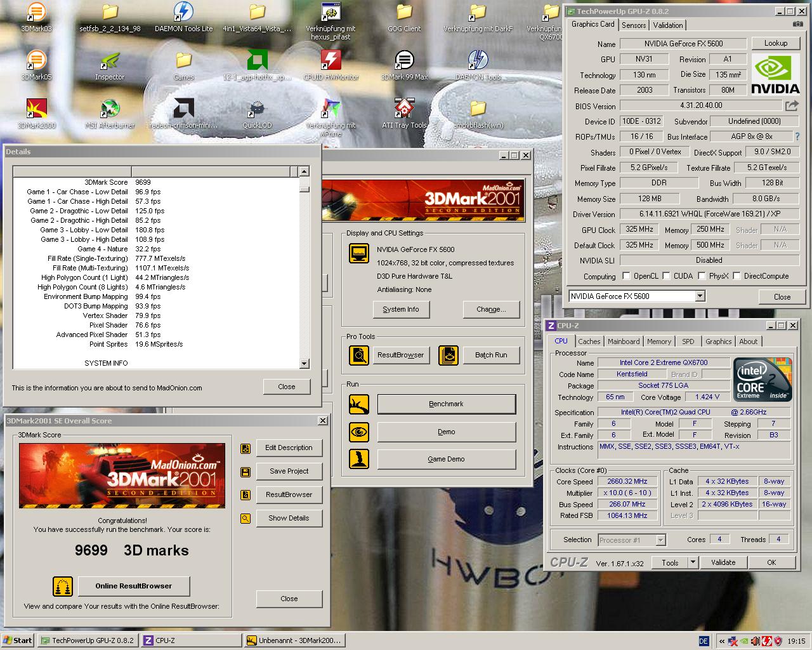Click the Benchmark run icon in 3DMark2001
This screenshot has width=812, height=650.
coord(359,404)
